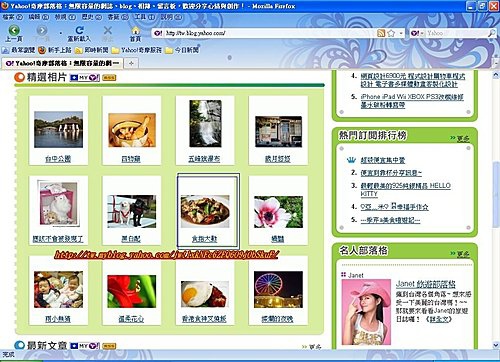500x362 pixels.
Task: Click the 香港食神叉燒飯 caption link
Action: tap(204, 319)
